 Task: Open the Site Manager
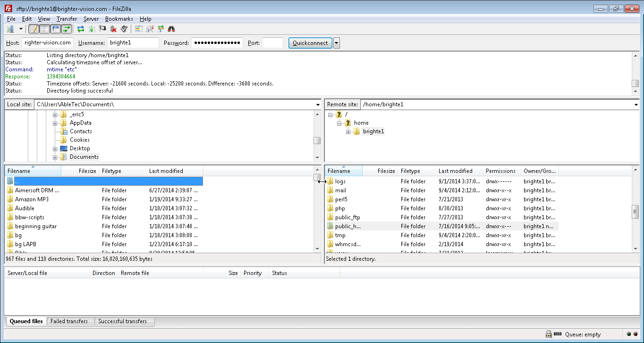click(x=10, y=29)
